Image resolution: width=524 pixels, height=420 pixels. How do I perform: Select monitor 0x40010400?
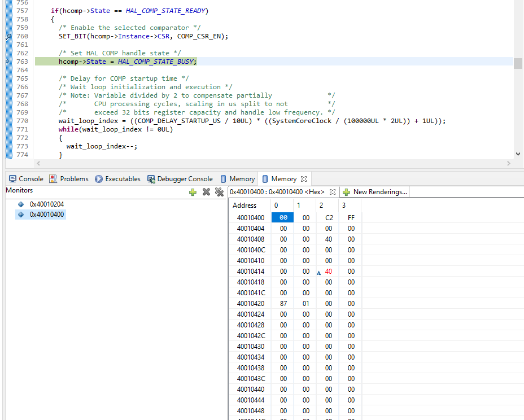pos(47,215)
